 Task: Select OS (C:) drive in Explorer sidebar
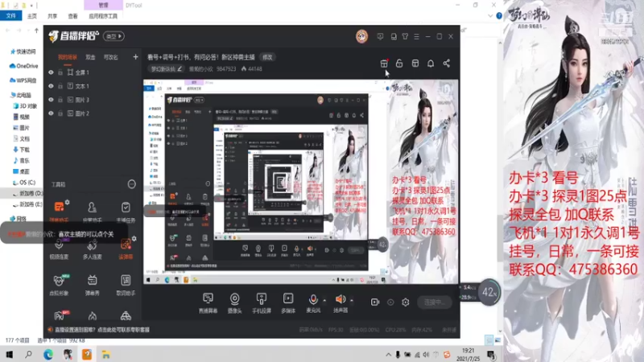[x=24, y=183]
